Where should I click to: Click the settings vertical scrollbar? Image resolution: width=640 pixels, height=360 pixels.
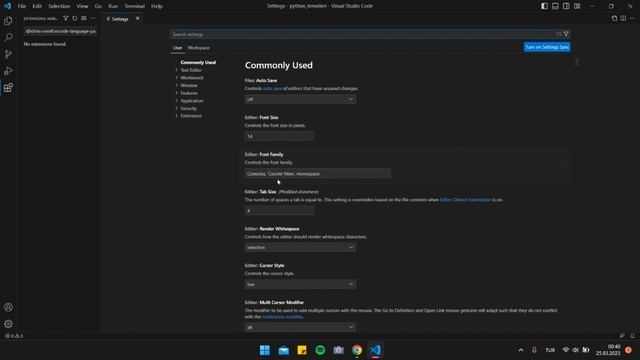click(576, 62)
